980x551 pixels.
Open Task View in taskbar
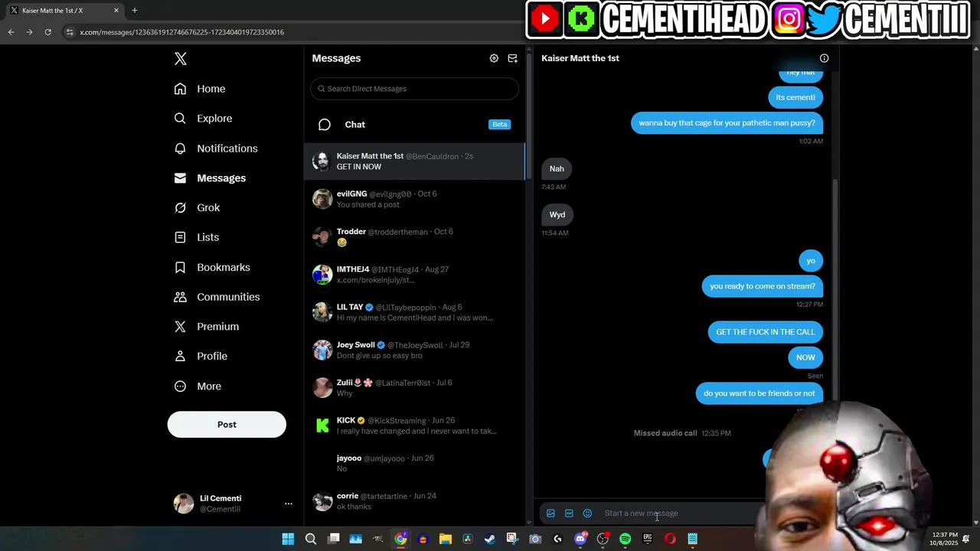(x=333, y=540)
